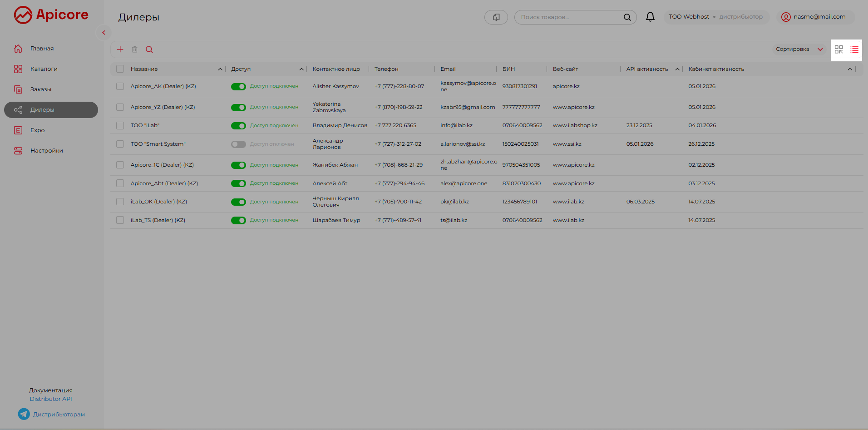Collapse the sidebar with arrow button
868x430 pixels.
[104, 33]
